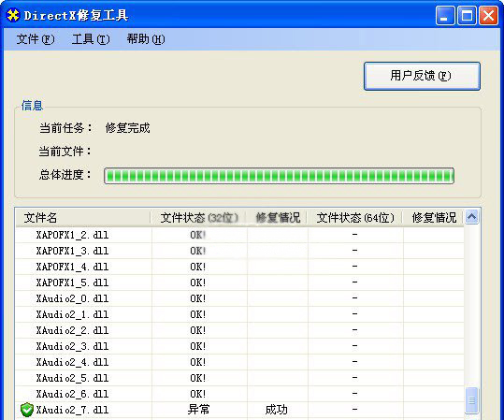
Task: Select the XAudio2_0.dll row
Action: [239, 298]
